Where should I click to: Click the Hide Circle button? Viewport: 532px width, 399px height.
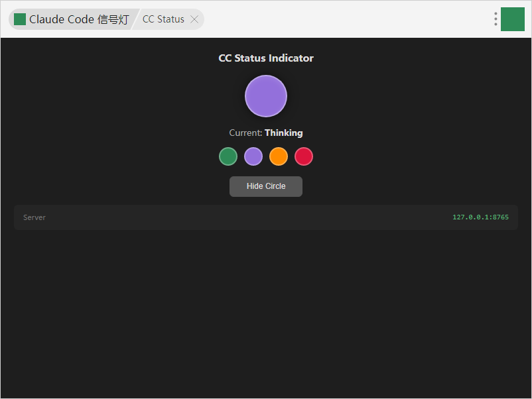(266, 186)
